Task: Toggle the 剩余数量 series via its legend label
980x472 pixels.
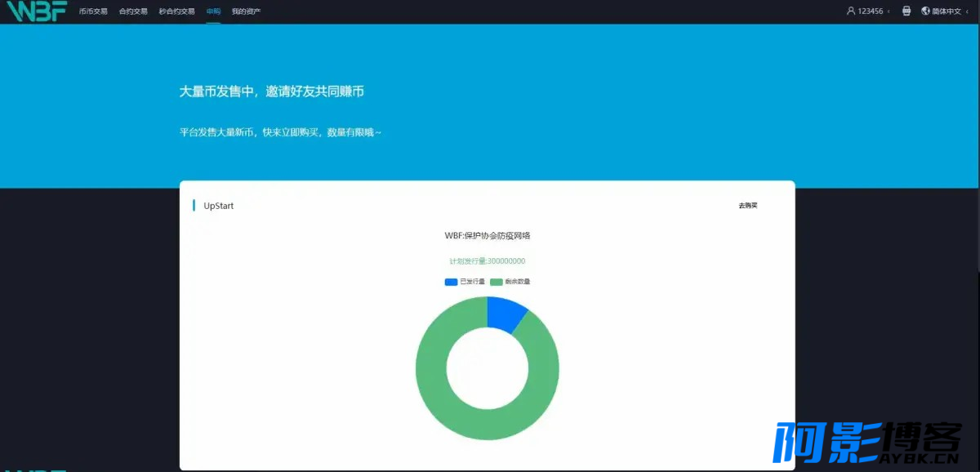Action: pyautogui.click(x=517, y=282)
